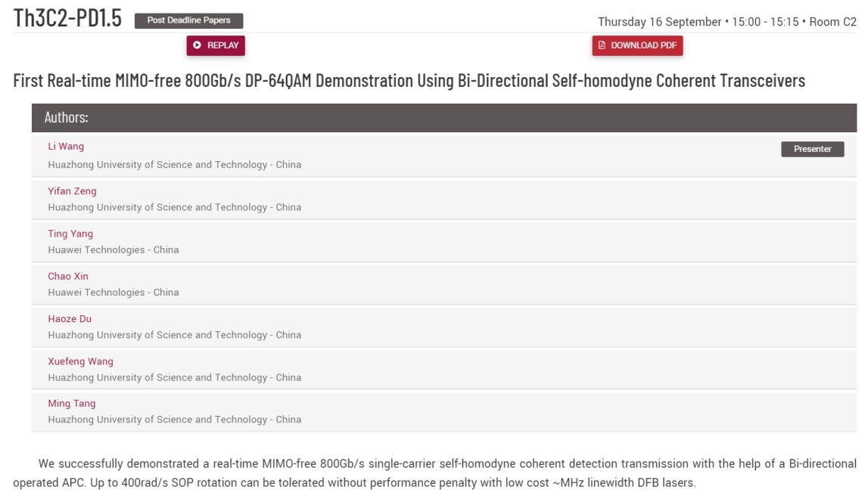This screenshot has height=493, width=868.
Task: Open Haoze Du author link
Action: click(x=70, y=318)
